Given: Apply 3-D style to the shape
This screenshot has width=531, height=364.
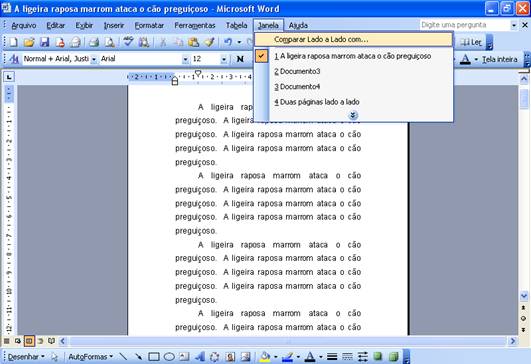Looking at the screenshot, I should coord(393,357).
